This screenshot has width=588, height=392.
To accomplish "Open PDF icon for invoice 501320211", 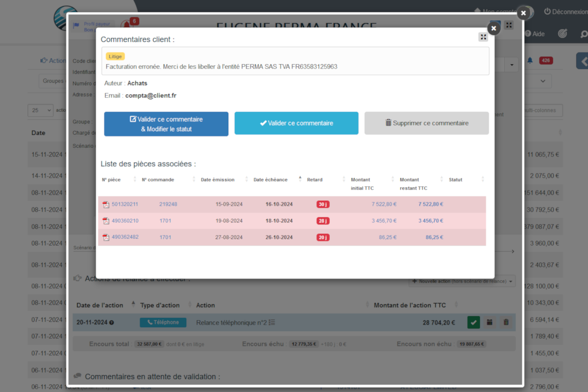I will click(106, 204).
